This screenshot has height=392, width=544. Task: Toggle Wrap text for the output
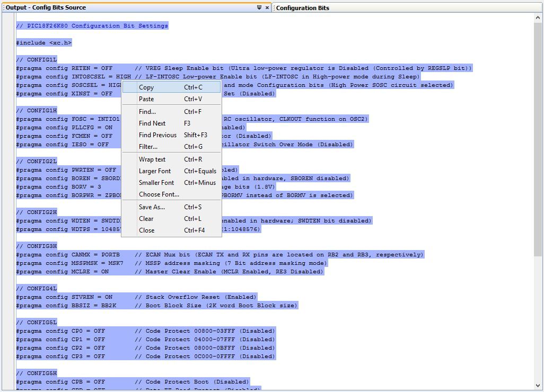(152, 159)
